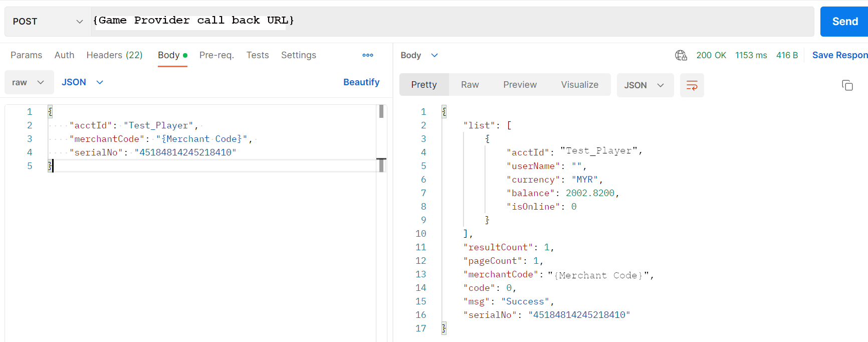Image resolution: width=868 pixels, height=342 pixels.
Task: Expand the raw body type dropdown
Action: point(29,82)
